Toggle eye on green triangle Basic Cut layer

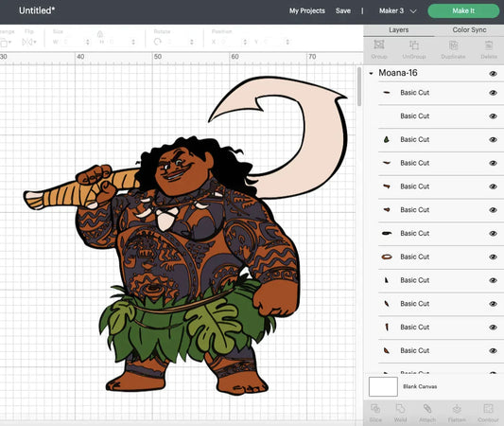point(493,139)
